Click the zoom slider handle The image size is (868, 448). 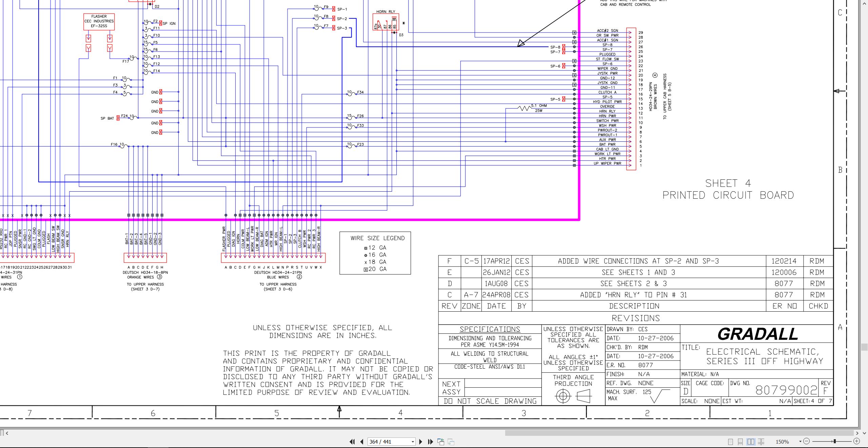pos(834,441)
